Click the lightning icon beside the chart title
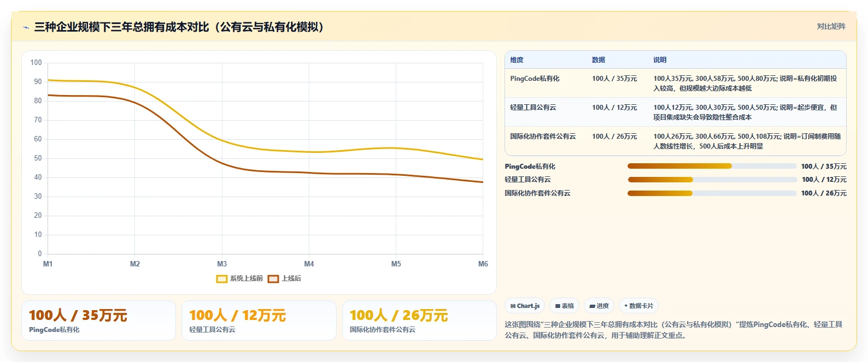 pyautogui.click(x=26, y=27)
